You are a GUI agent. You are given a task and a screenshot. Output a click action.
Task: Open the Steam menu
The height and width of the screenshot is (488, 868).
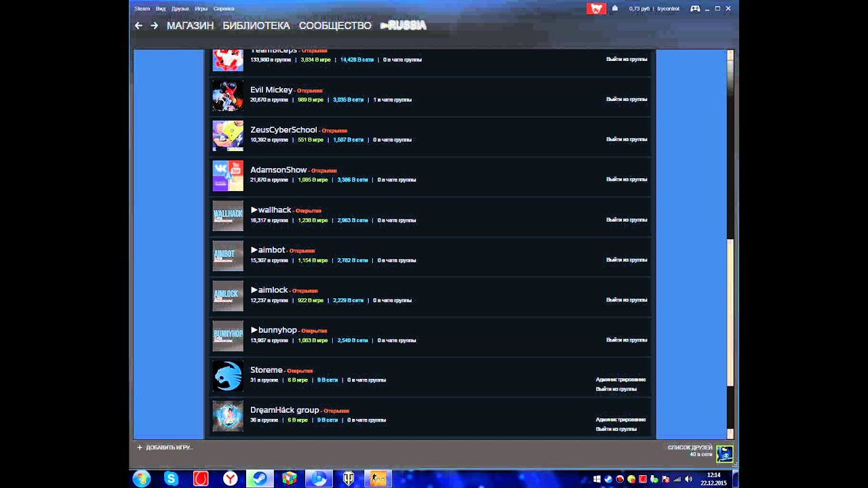pyautogui.click(x=142, y=9)
